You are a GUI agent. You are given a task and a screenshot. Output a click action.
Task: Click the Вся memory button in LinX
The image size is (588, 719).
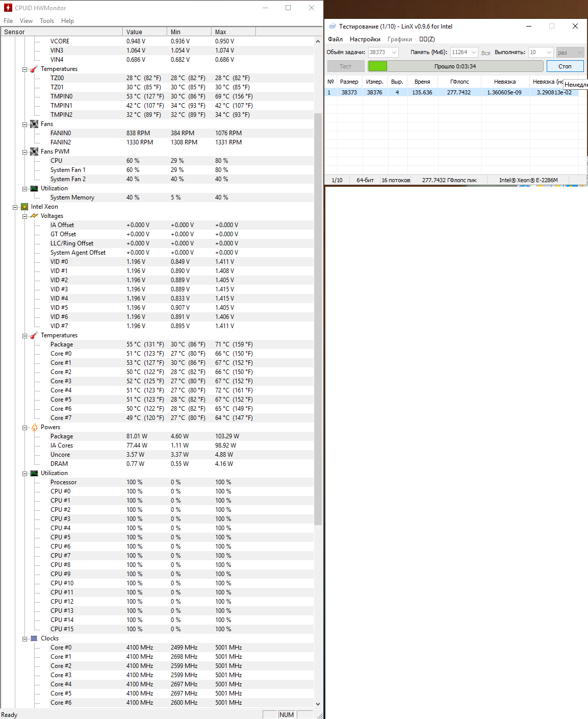point(485,53)
